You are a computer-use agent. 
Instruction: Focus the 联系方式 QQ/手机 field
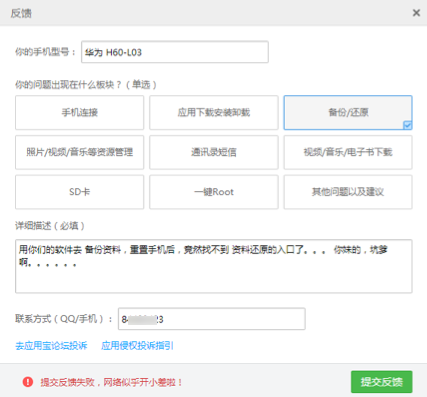(212, 319)
